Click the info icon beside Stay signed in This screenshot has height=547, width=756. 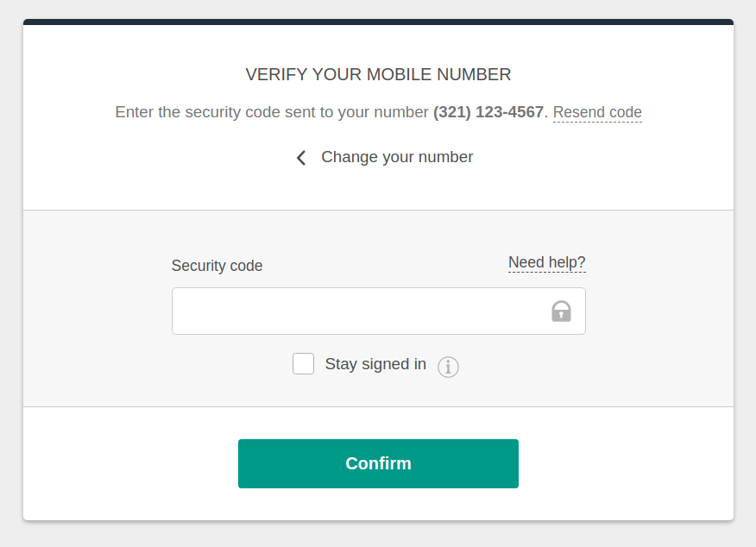point(448,367)
